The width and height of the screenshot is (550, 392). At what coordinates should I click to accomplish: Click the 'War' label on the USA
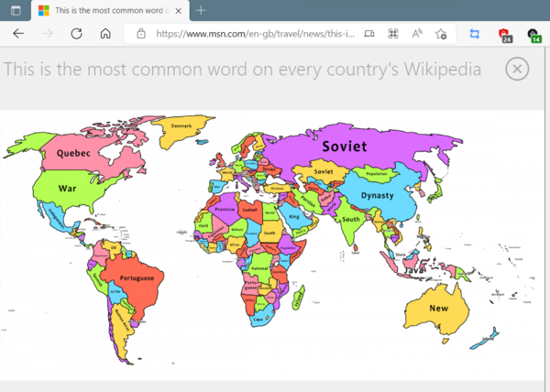67,188
